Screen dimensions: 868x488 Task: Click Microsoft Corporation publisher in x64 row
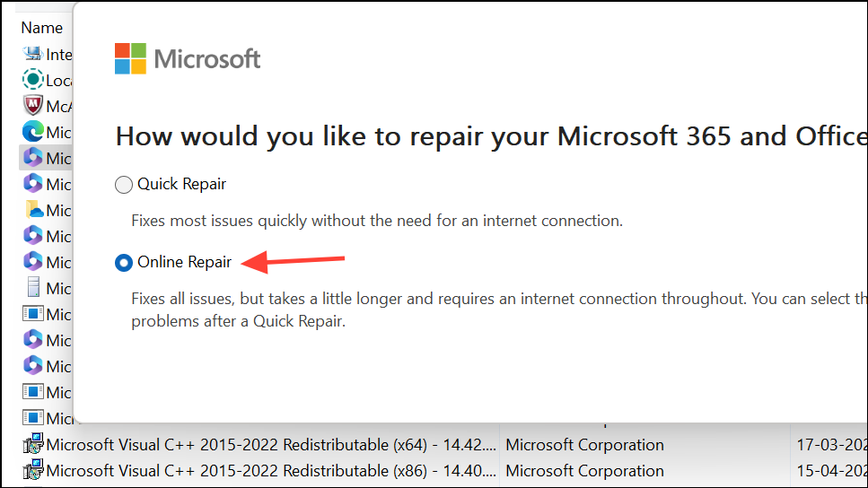[584, 444]
